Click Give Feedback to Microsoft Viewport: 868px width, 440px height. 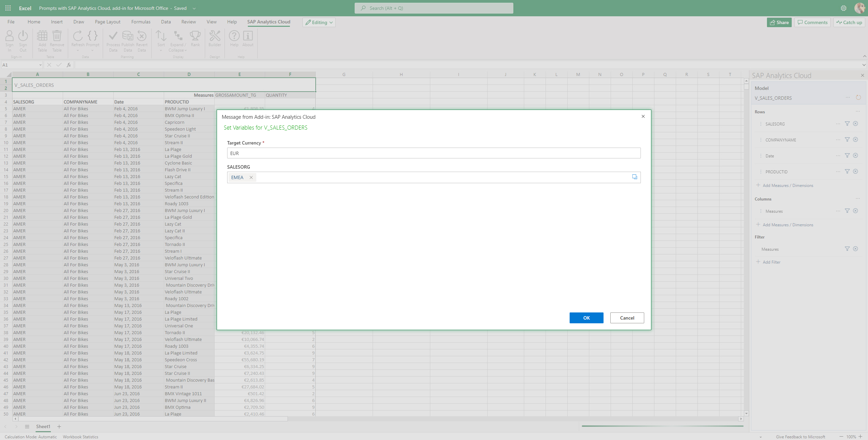[x=800, y=437]
